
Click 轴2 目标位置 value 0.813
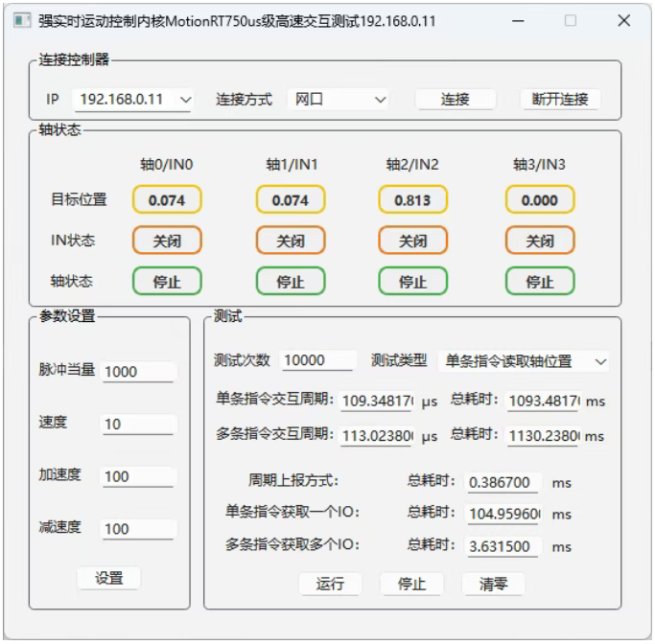tap(413, 200)
